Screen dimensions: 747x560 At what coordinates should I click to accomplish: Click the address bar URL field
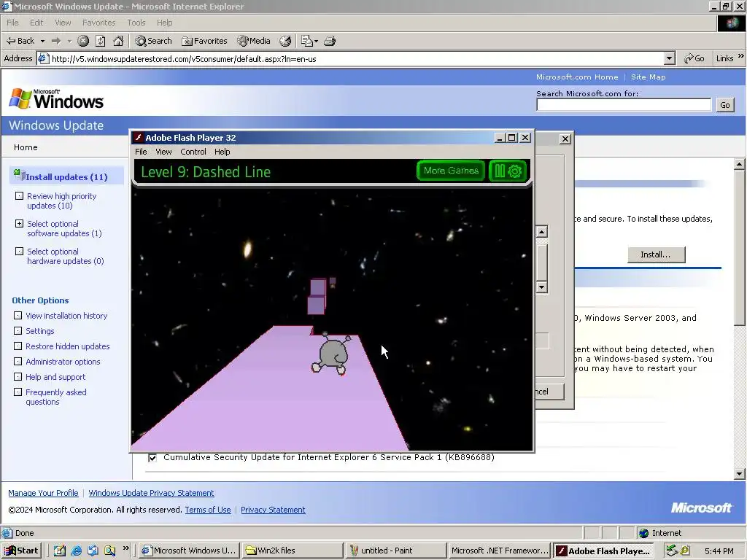click(356, 58)
